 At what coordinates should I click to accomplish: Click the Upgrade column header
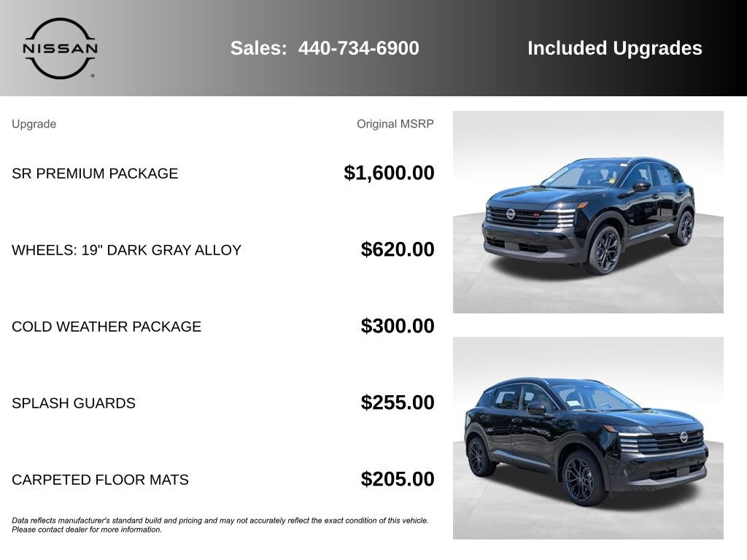(34, 124)
